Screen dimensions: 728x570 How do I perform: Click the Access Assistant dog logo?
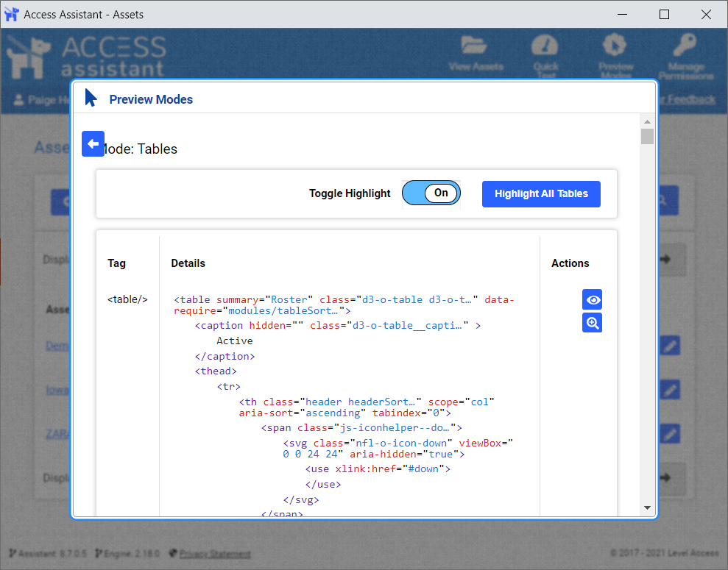tap(29, 58)
